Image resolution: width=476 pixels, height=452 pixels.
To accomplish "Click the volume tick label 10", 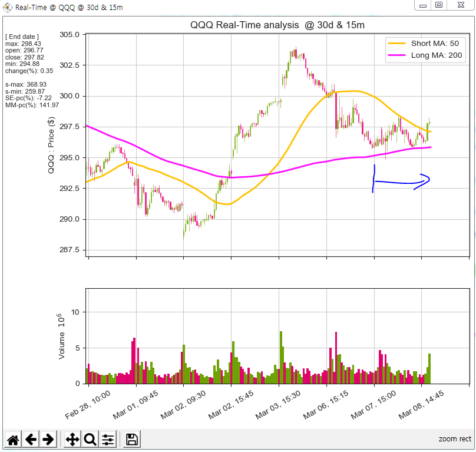I will point(75,312).
